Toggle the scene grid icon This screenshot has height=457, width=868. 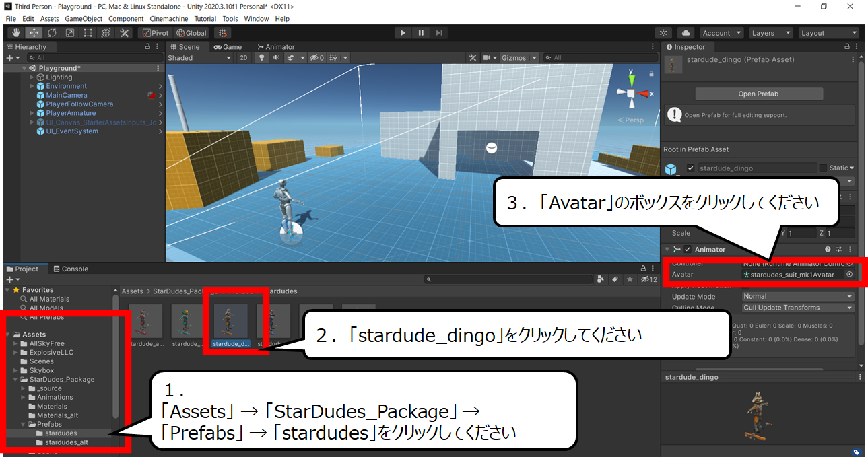[333, 58]
